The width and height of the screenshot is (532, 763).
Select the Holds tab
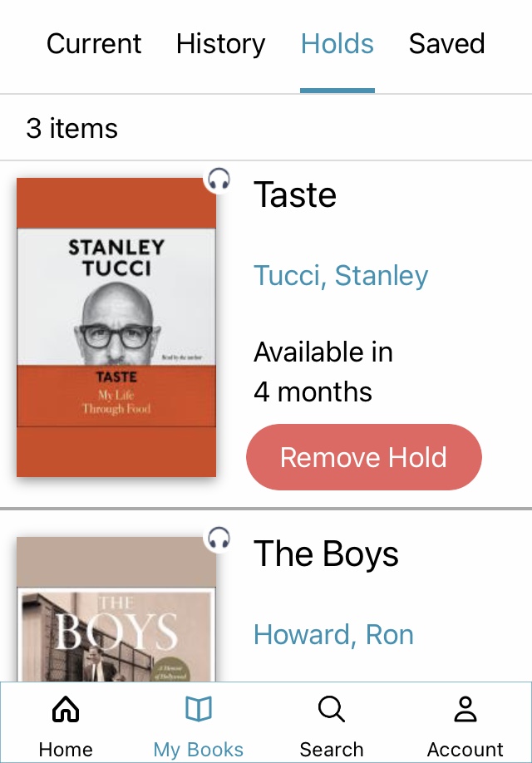click(x=337, y=44)
